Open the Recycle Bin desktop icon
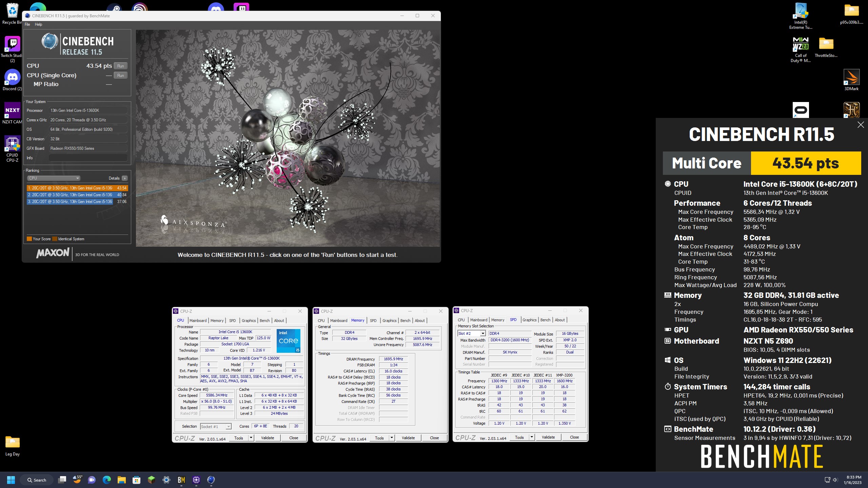This screenshot has width=868, height=488. [x=12, y=14]
